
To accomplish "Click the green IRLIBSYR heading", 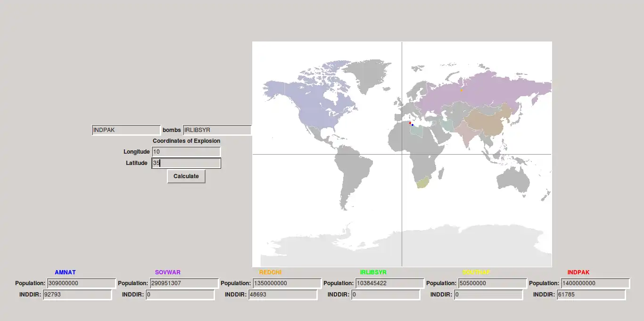I will (373, 272).
